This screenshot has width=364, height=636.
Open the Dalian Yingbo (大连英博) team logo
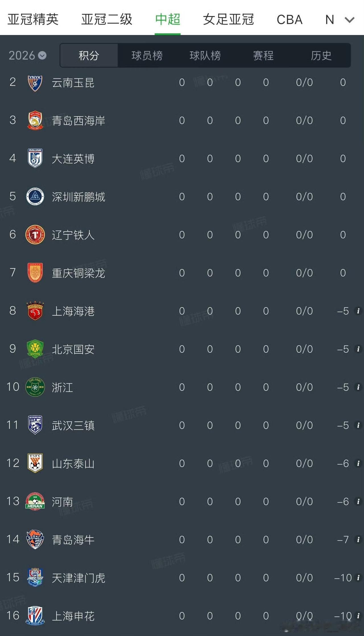pos(35,158)
